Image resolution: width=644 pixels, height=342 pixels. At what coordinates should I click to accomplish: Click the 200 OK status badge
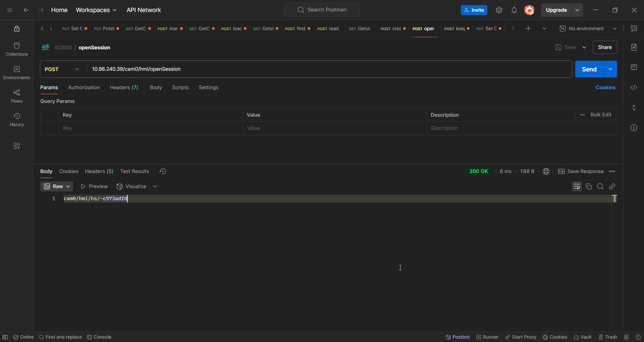click(479, 171)
